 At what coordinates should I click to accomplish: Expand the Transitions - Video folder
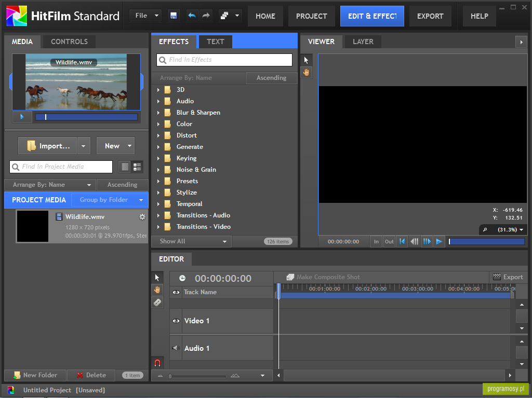(x=158, y=227)
